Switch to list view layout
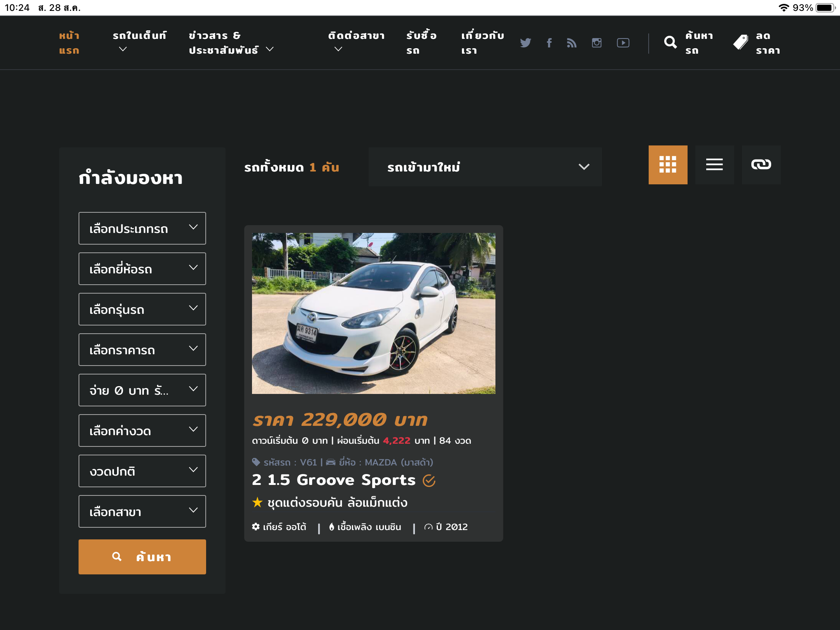Image resolution: width=840 pixels, height=630 pixels. coord(714,165)
